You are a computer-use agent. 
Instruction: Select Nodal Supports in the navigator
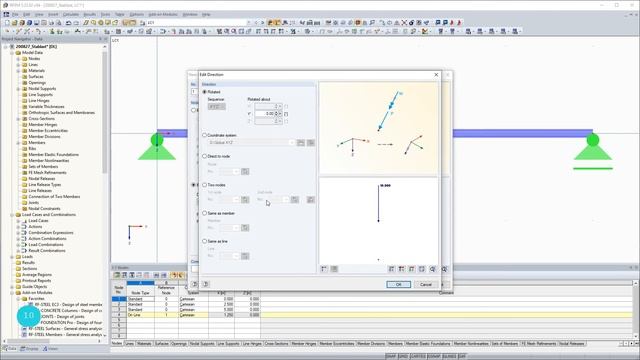[42, 89]
